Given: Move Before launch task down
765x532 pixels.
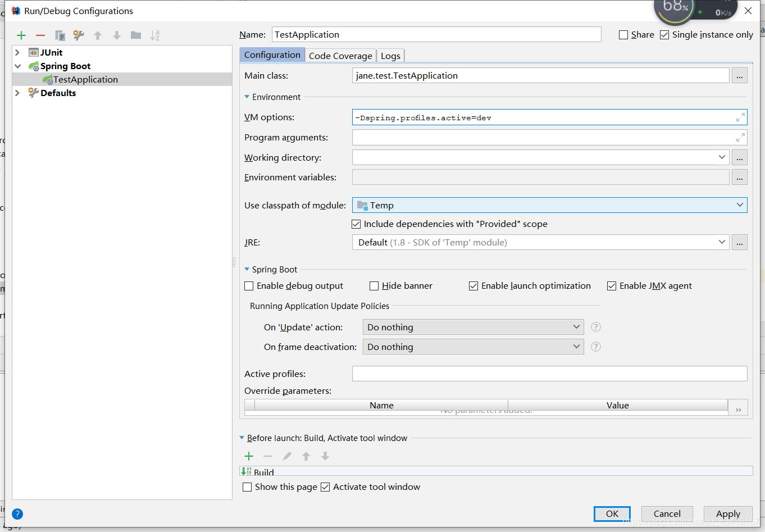Looking at the screenshot, I should click(x=325, y=456).
